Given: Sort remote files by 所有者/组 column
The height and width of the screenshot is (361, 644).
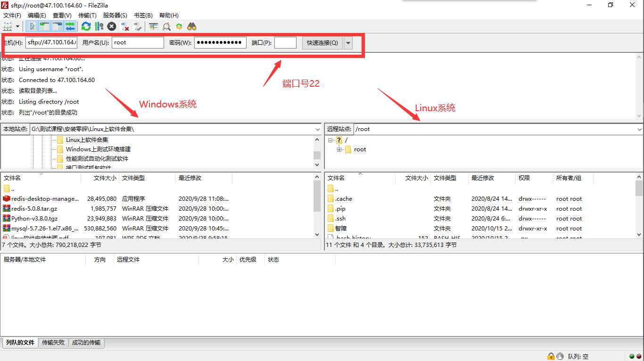Looking at the screenshot, I should pyautogui.click(x=573, y=178).
